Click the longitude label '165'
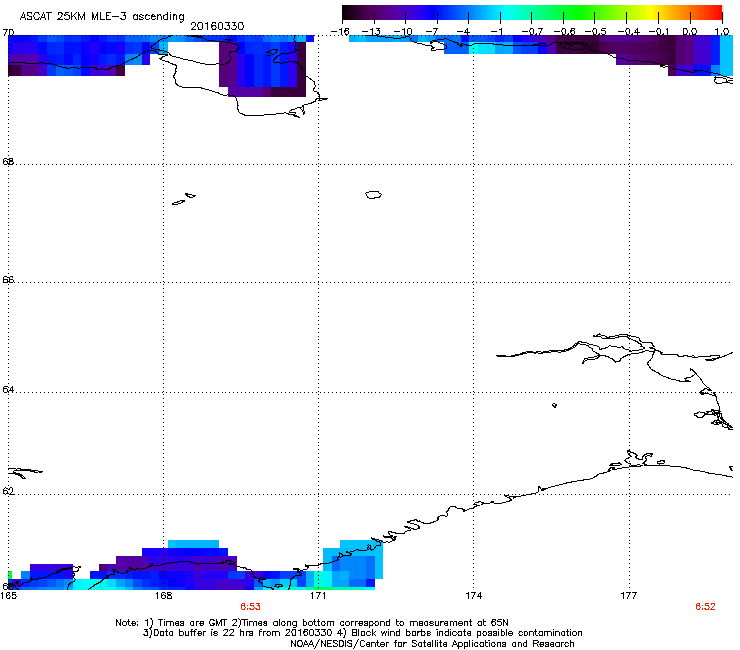This screenshot has width=740, height=650. click(x=8, y=596)
